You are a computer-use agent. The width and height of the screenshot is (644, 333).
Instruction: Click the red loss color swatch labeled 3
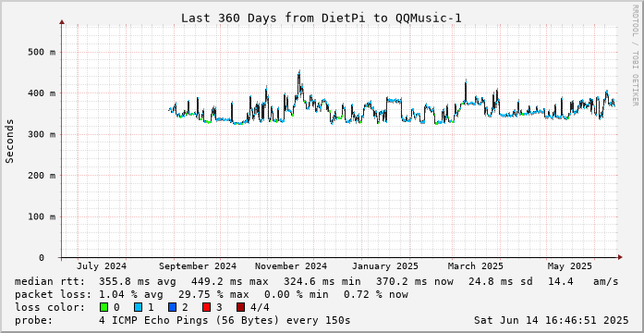[x=207, y=307]
